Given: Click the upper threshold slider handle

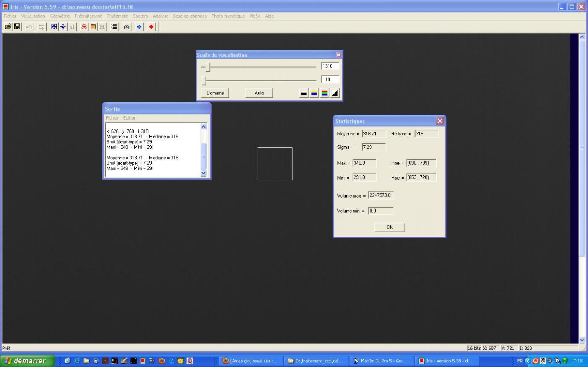Looking at the screenshot, I should click(x=208, y=67).
